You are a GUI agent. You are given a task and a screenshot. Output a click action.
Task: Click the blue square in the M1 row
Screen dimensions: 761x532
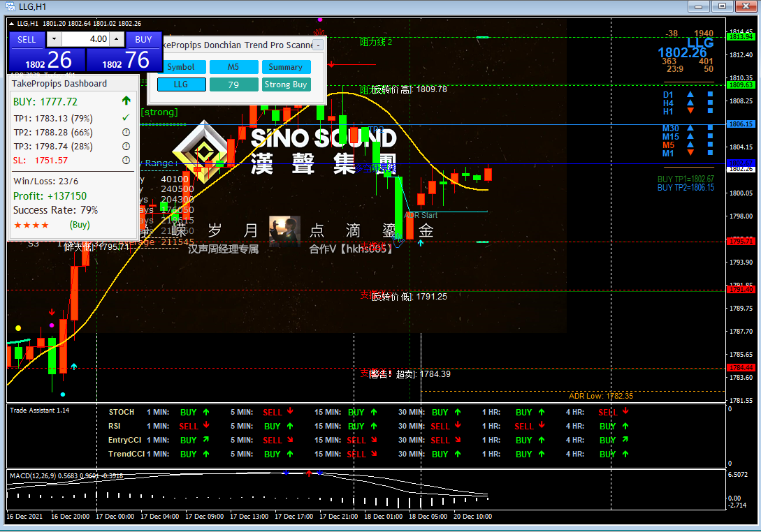click(x=710, y=152)
